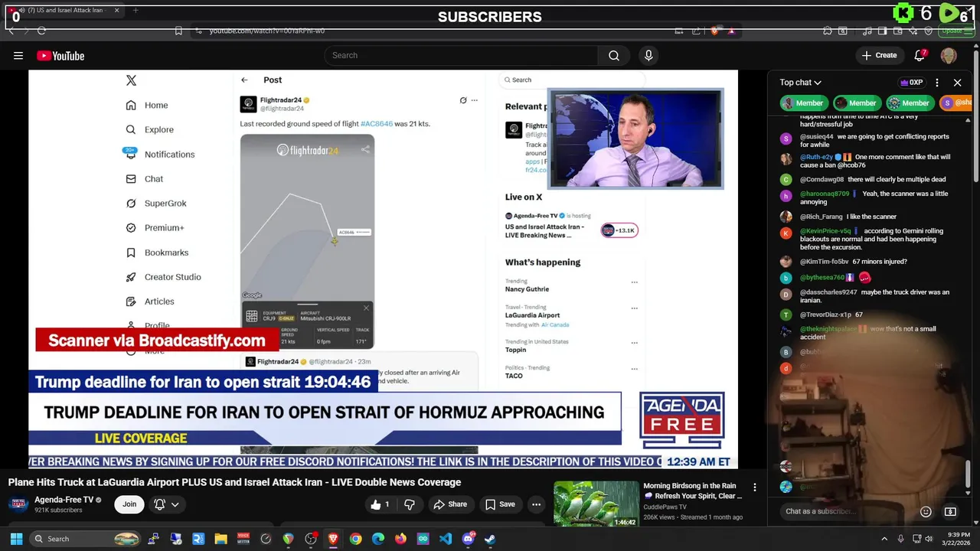Open browser extensions puzzle icon
Image resolution: width=980 pixels, height=551 pixels.
(x=828, y=31)
